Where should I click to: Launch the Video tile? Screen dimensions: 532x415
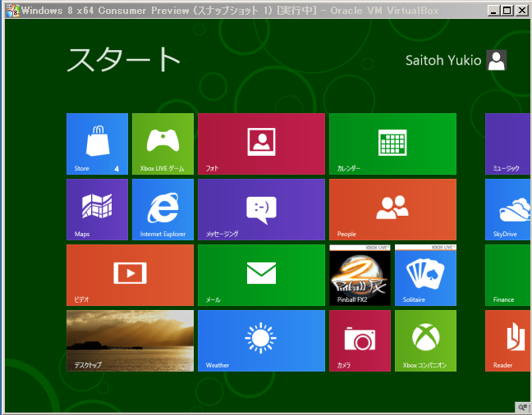130,275
